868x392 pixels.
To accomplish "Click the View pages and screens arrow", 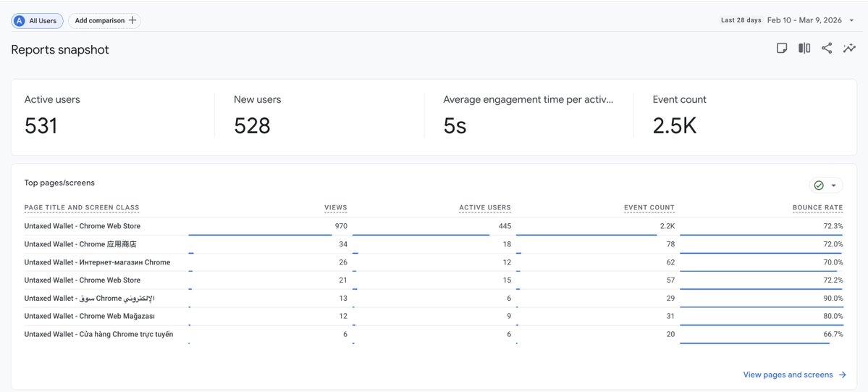I will pyautogui.click(x=843, y=375).
